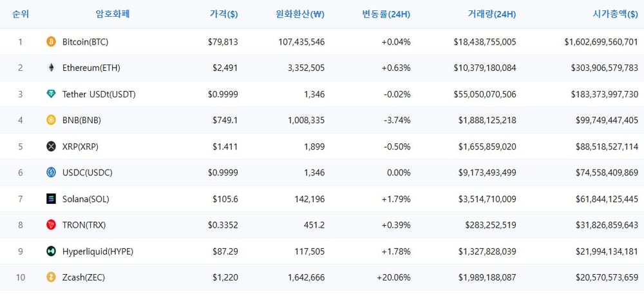Select Zcash price $1,220
This screenshot has width=644, height=296.
[x=225, y=277]
